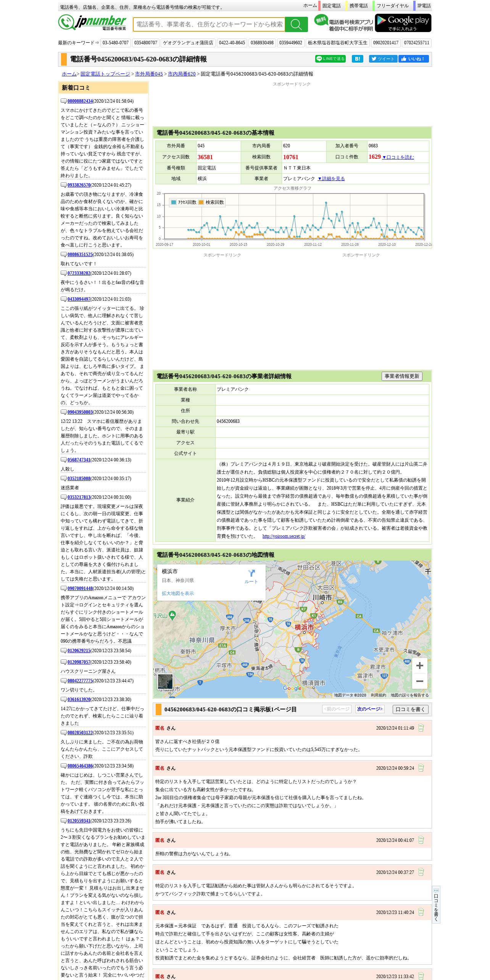Jump to reviews via ▼口コミを読む

pos(398,157)
